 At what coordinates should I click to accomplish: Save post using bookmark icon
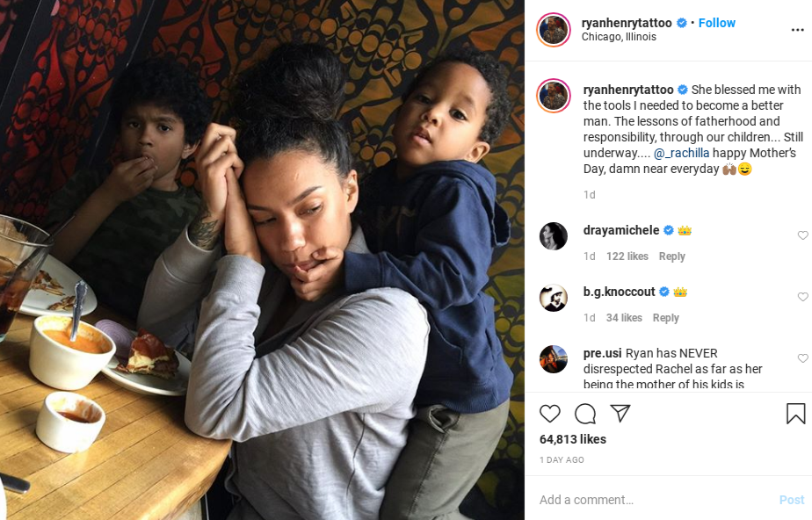coord(795,414)
